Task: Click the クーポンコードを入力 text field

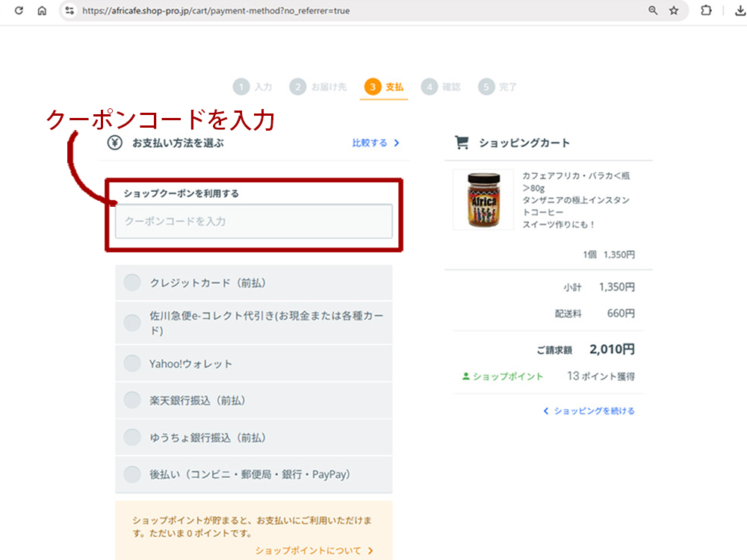Action: point(253,222)
